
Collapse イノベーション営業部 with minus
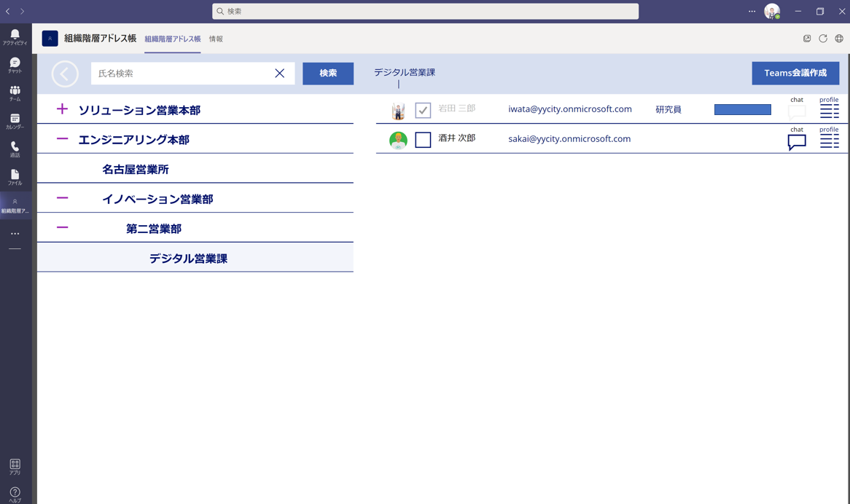pos(63,197)
